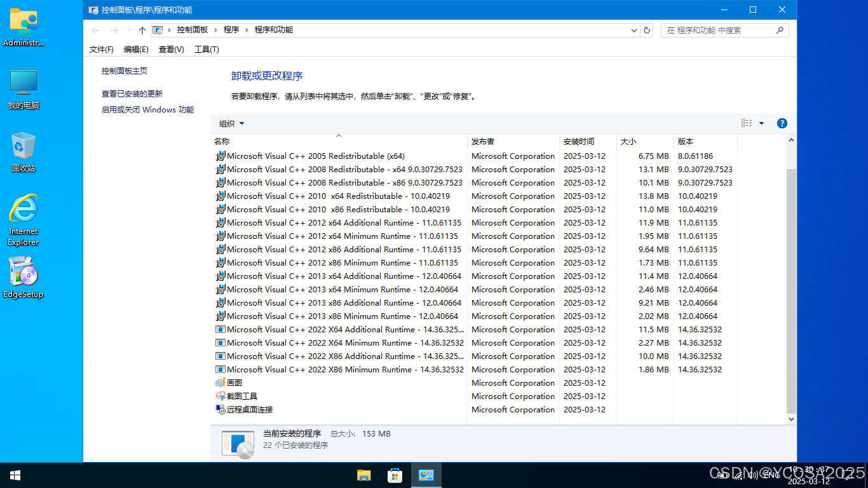
Task: Select Visual C++ 2012 x64 Additional Runtime row
Action: [x=475, y=222]
